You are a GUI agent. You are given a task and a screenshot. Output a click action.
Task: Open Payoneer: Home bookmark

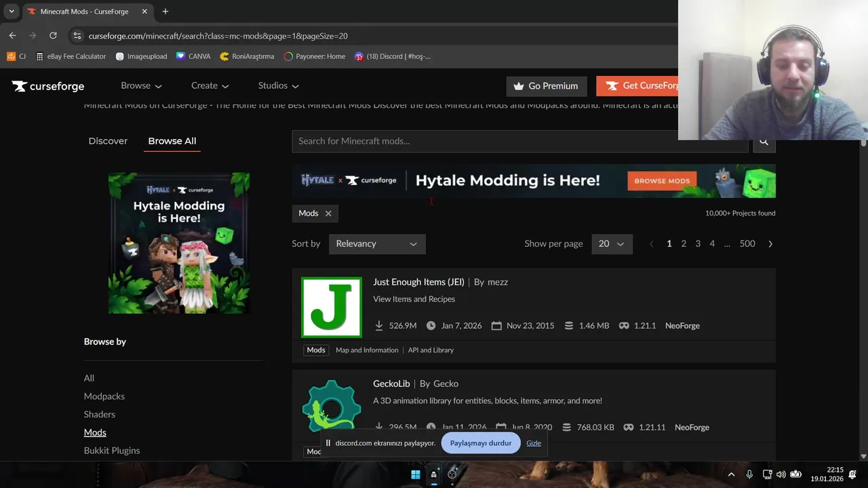click(315, 56)
